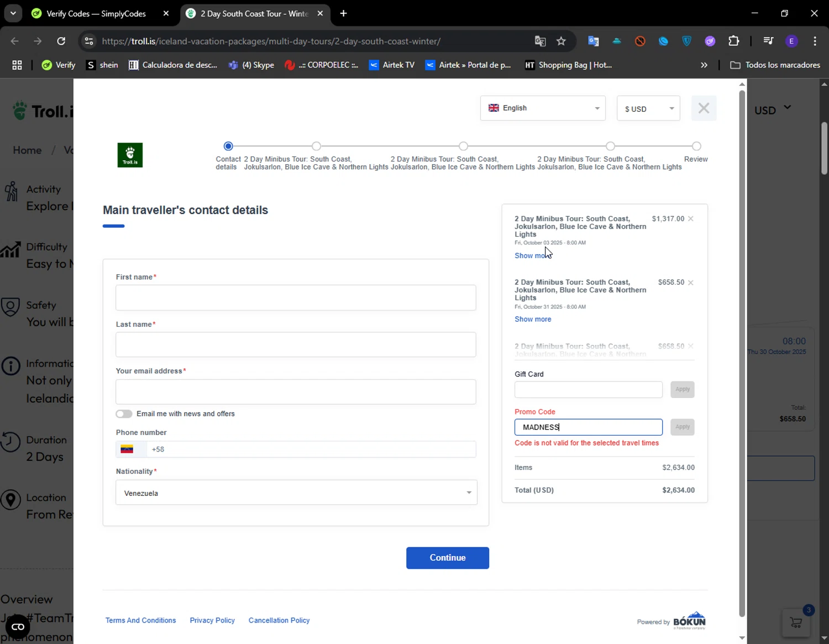Open the Calculadora de desc bookmark
Image resolution: width=829 pixels, height=644 pixels.
[x=173, y=65]
